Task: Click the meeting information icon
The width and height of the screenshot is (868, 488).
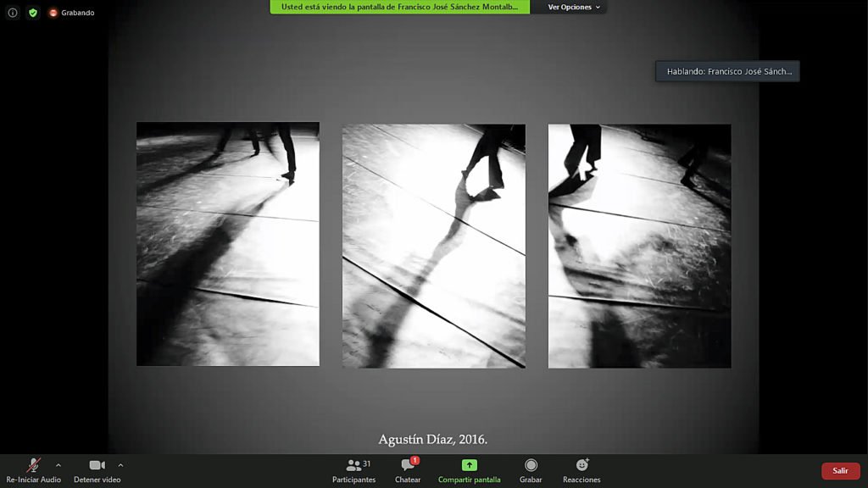Action: (13, 13)
